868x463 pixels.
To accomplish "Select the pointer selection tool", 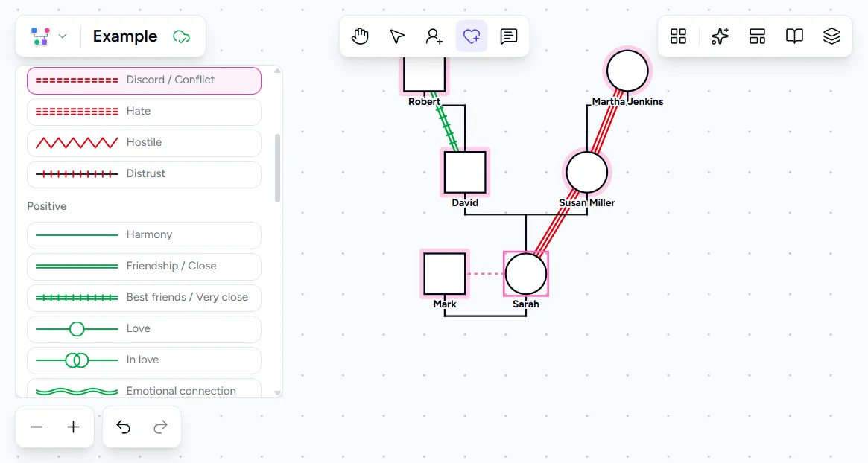I will click(397, 36).
